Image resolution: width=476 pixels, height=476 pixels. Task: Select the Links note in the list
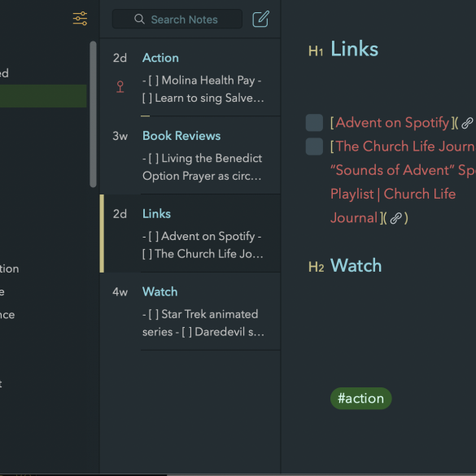190,234
